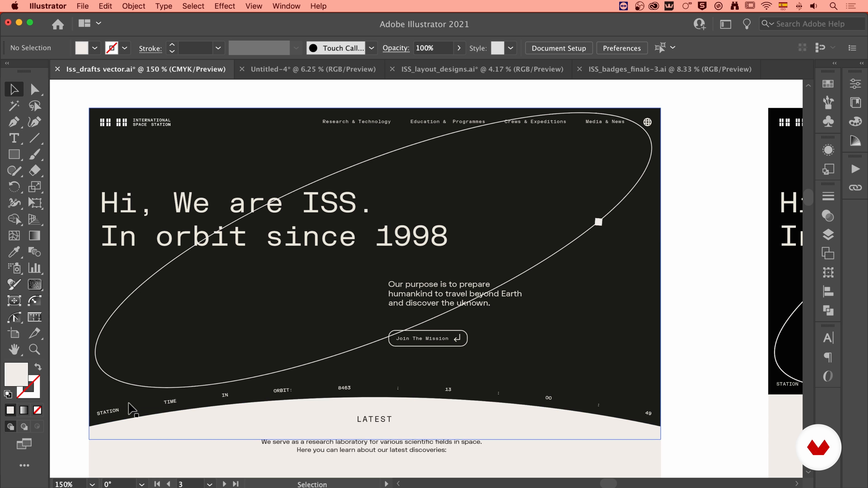The image size is (868, 488).
Task: Switch to Untitled-4 document tab
Action: coord(313,69)
